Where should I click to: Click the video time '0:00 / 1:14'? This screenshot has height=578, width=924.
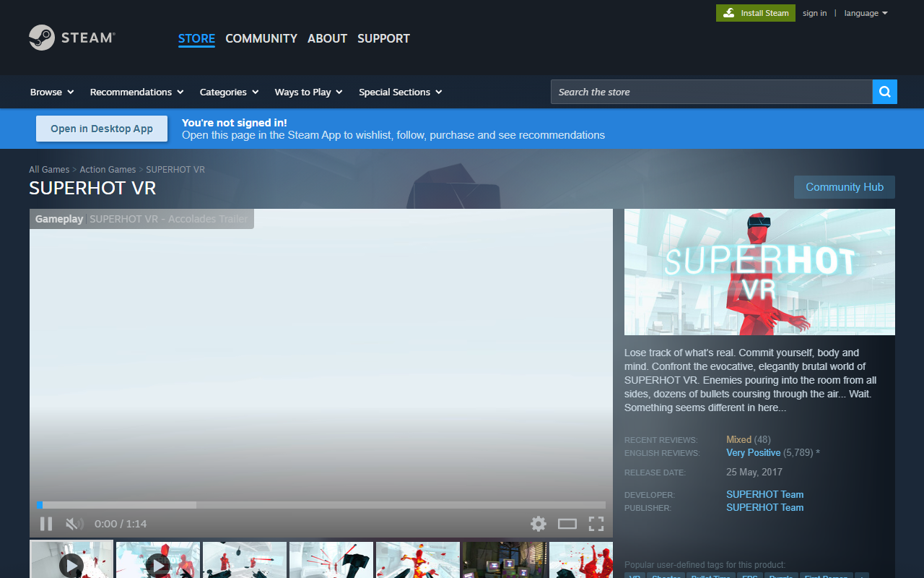tap(121, 524)
